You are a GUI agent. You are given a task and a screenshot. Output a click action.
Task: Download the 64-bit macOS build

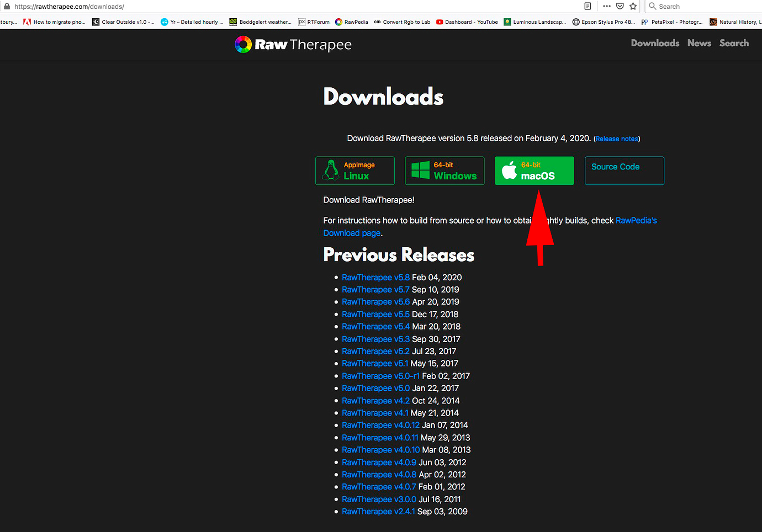(534, 171)
